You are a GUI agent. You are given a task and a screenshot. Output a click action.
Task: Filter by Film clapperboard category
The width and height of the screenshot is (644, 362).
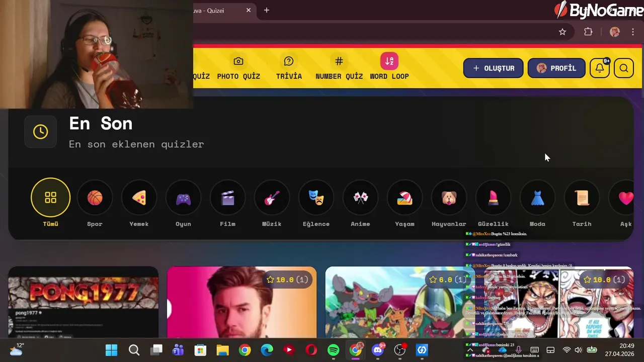tap(227, 198)
